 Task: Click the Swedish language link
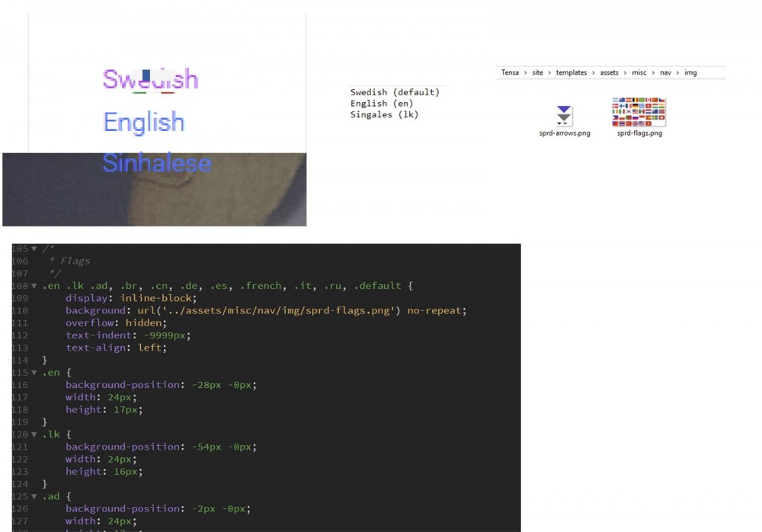click(x=150, y=79)
